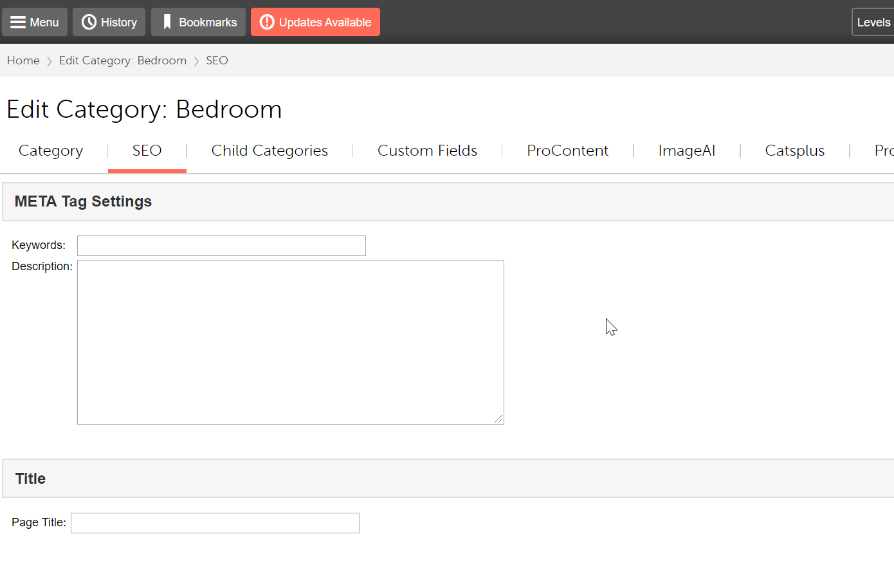
Task: Open the ProContent tab
Action: [x=567, y=151]
